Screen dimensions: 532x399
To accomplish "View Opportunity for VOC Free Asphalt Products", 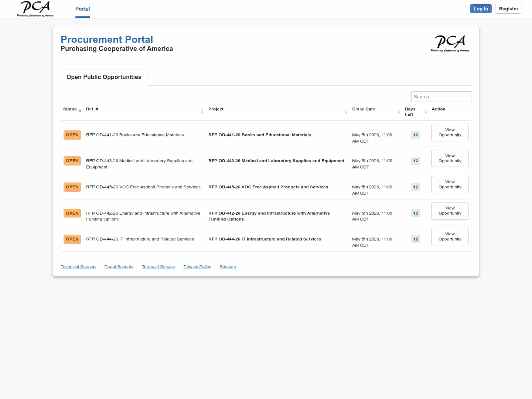I will (x=450, y=184).
